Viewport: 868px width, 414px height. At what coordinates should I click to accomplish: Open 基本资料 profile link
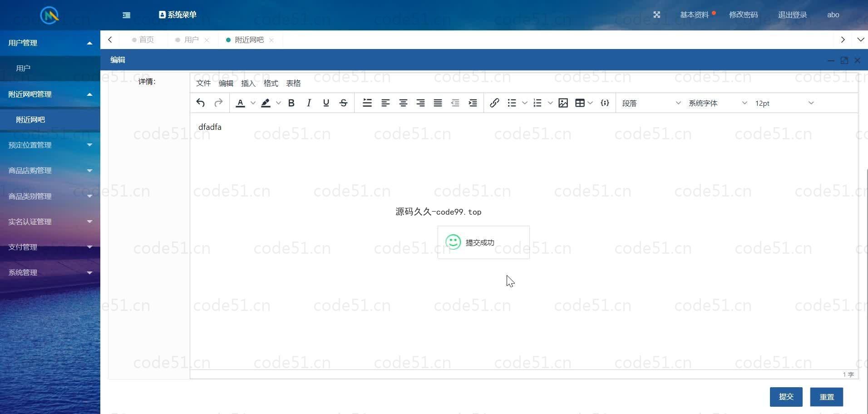(694, 15)
